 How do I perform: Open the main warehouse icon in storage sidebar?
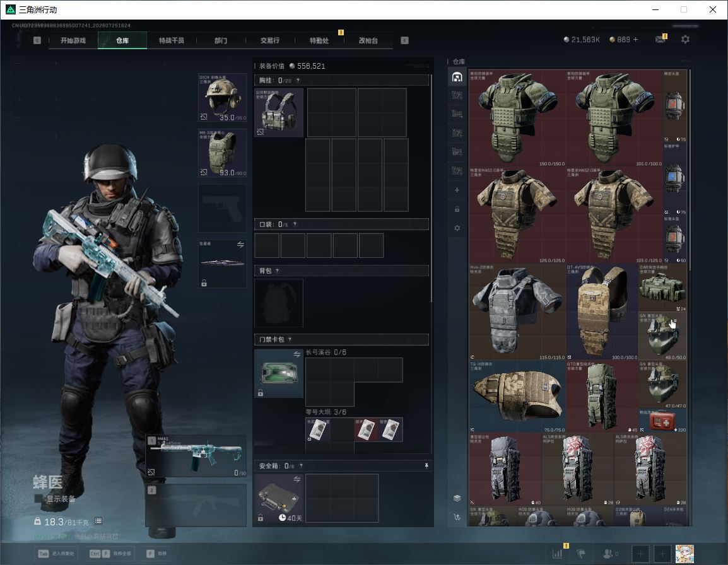point(457,77)
